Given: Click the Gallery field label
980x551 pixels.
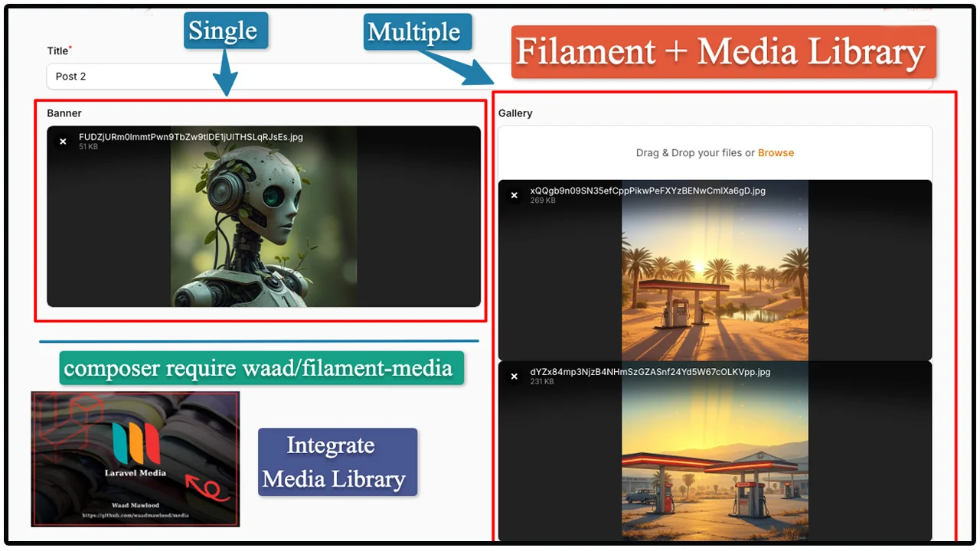Looking at the screenshot, I should (x=514, y=112).
